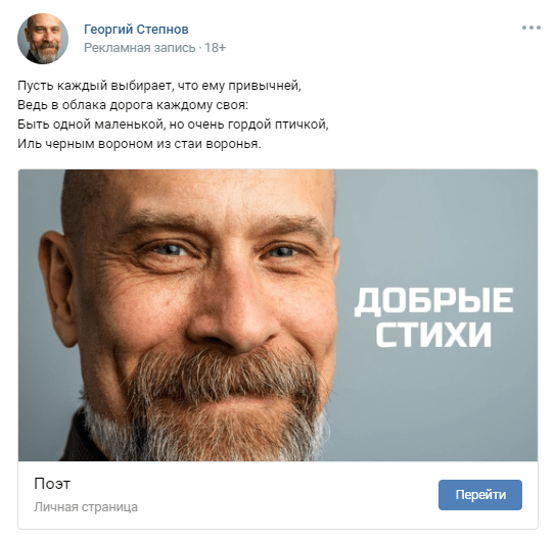Click the Перейти button

pos(480,495)
